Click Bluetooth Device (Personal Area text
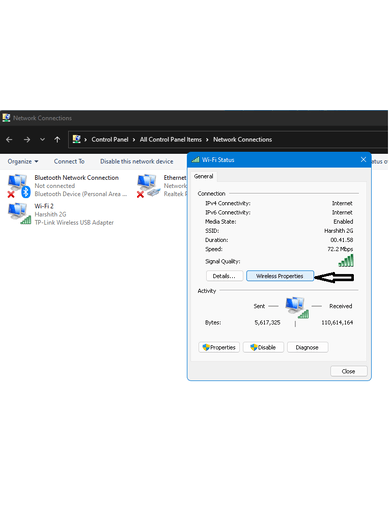 tap(81, 194)
